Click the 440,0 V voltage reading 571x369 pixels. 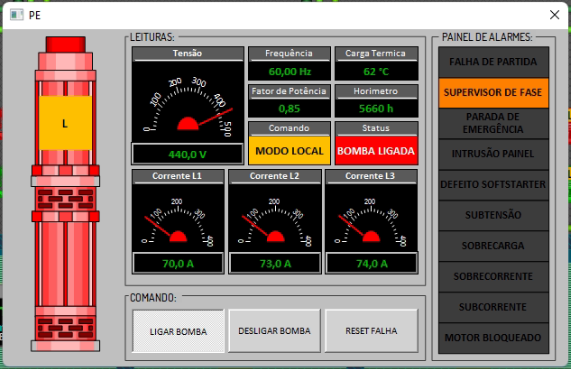pyautogui.click(x=188, y=154)
